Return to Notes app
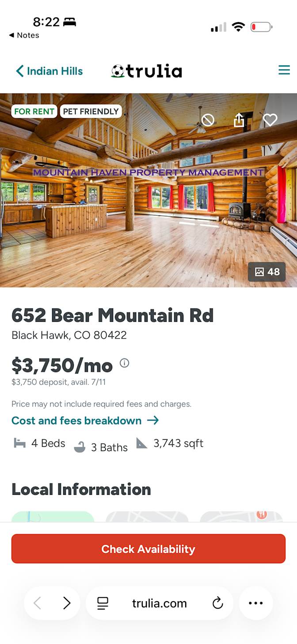 point(24,35)
